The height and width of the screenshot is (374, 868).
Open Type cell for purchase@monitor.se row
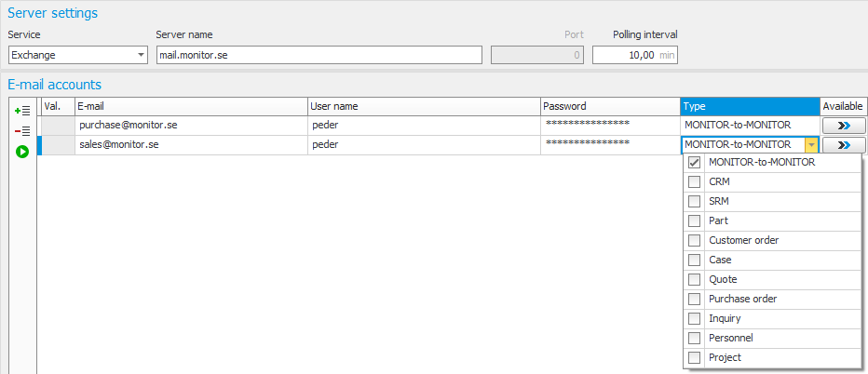coord(750,125)
